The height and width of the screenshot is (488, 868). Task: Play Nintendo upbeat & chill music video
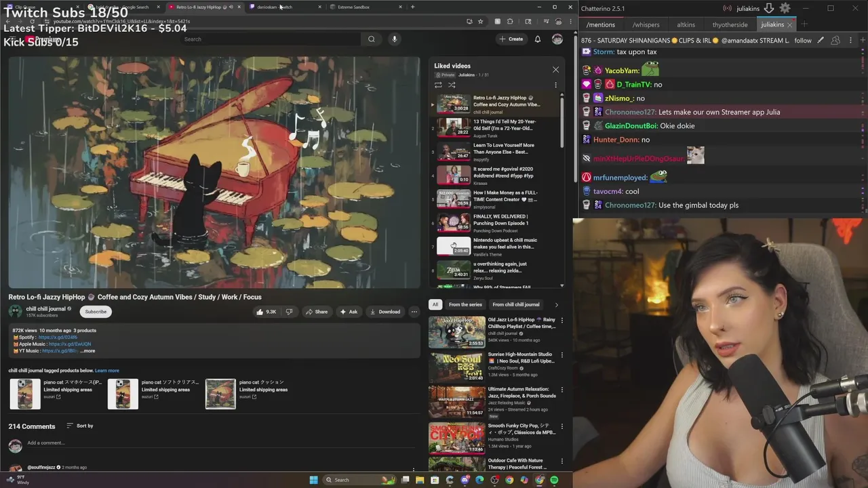click(x=495, y=247)
